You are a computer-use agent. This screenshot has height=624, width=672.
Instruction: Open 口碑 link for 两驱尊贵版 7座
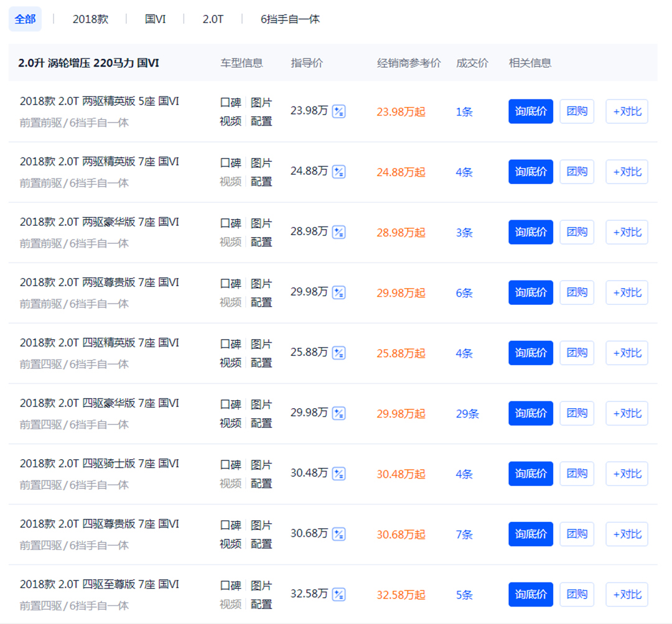230,284
